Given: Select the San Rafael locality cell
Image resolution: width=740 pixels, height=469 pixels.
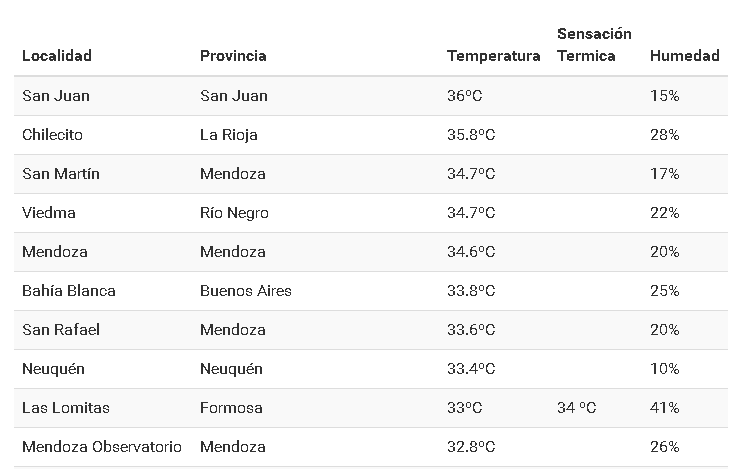Looking at the screenshot, I should [x=61, y=330].
